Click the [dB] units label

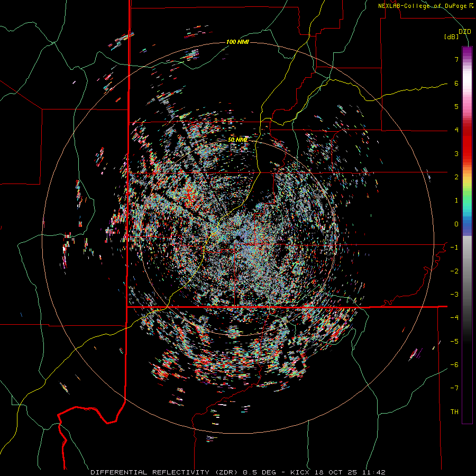click(451, 36)
